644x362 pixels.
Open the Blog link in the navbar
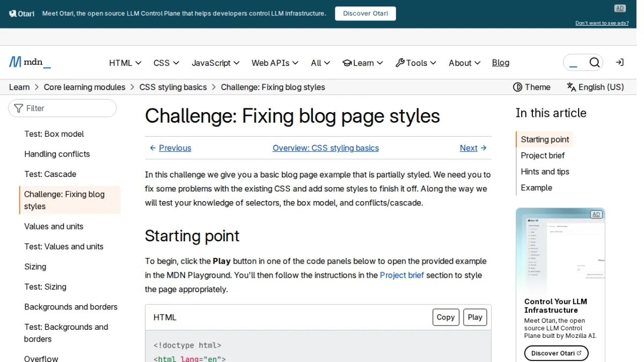point(501,63)
